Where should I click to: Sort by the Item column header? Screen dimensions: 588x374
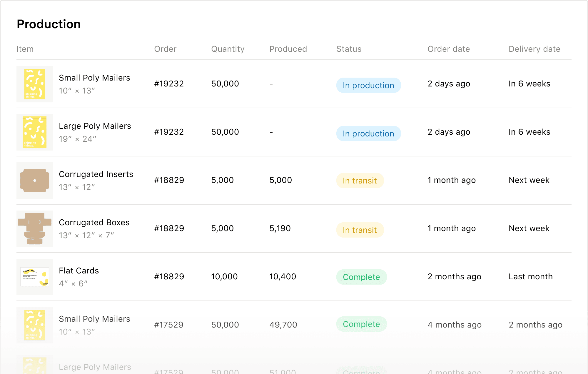tap(25, 49)
